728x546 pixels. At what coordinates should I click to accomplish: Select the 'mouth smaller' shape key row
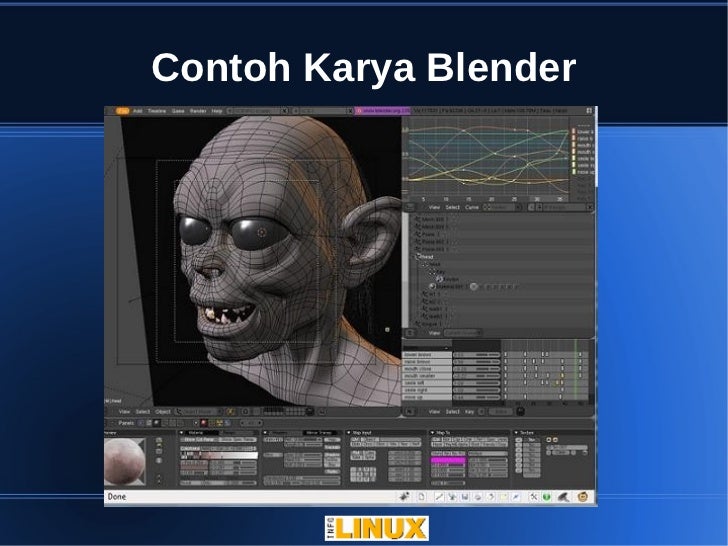tap(427, 376)
